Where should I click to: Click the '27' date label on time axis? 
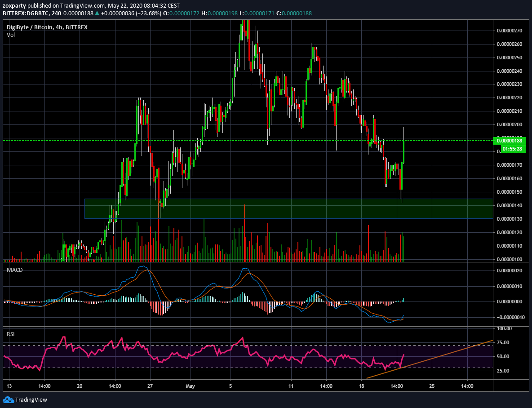pyautogui.click(x=150, y=386)
